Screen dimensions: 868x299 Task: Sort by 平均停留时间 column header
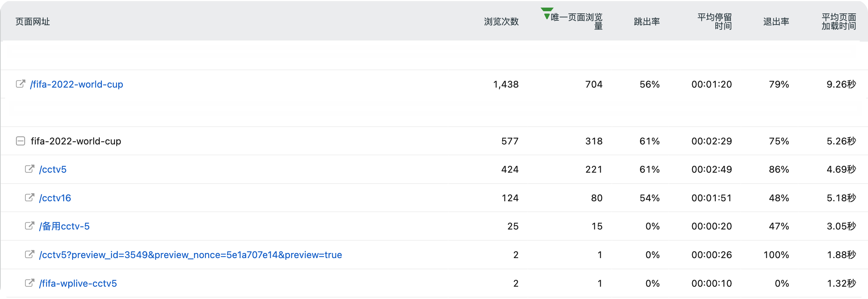[x=715, y=22]
